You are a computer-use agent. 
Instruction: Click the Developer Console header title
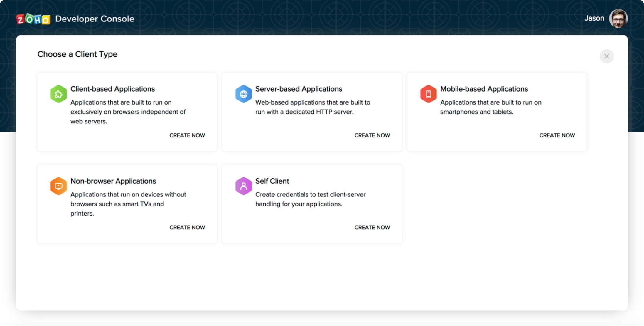tap(95, 19)
